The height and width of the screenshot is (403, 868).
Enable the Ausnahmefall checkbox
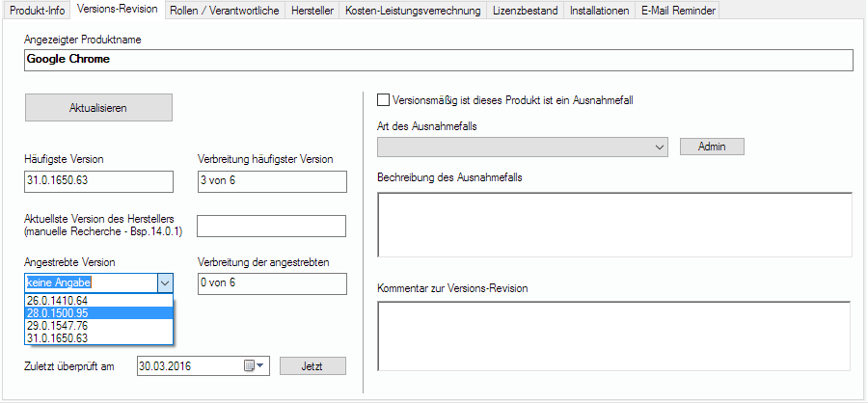click(x=383, y=100)
